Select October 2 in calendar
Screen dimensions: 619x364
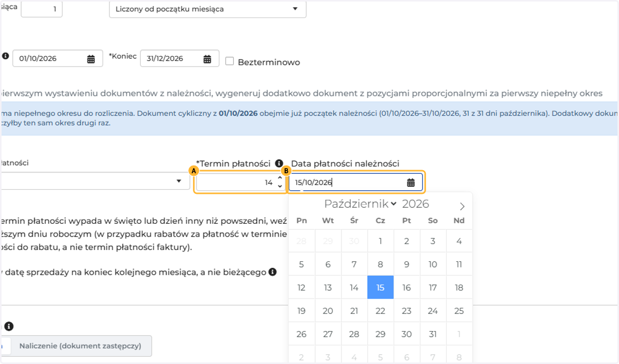click(406, 241)
